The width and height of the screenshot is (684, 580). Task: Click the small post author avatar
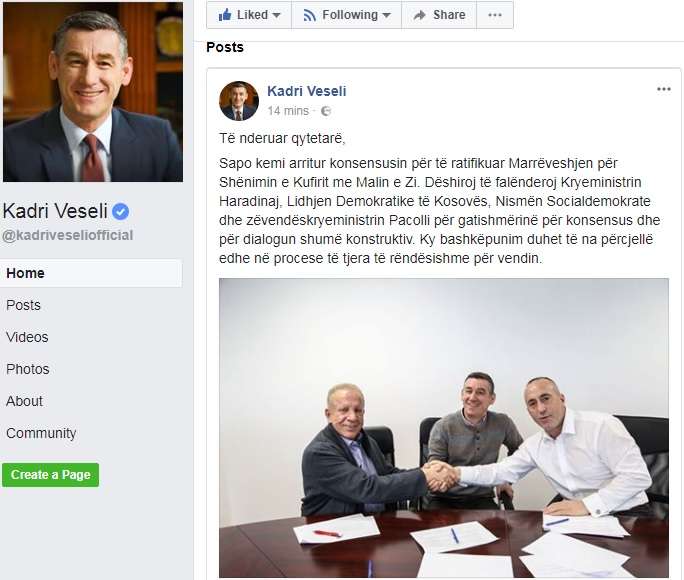point(239,101)
